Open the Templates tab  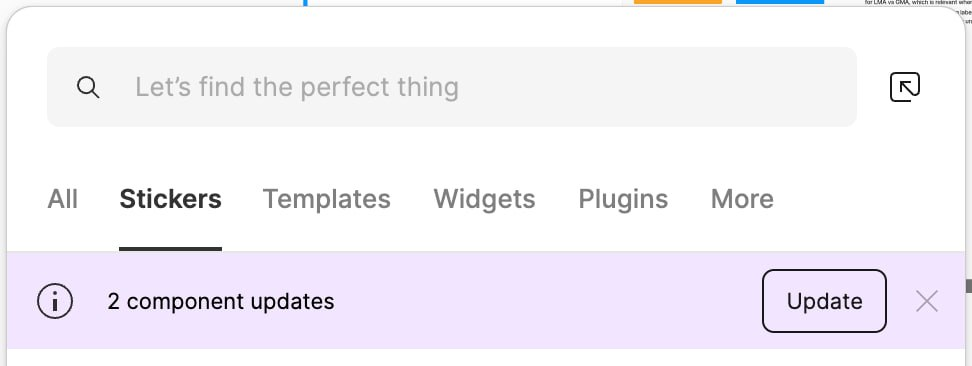[327, 199]
